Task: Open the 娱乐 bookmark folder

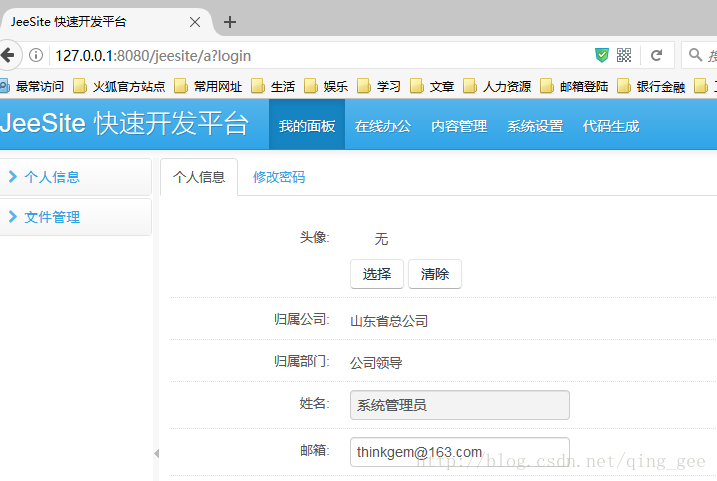Action: [326, 86]
